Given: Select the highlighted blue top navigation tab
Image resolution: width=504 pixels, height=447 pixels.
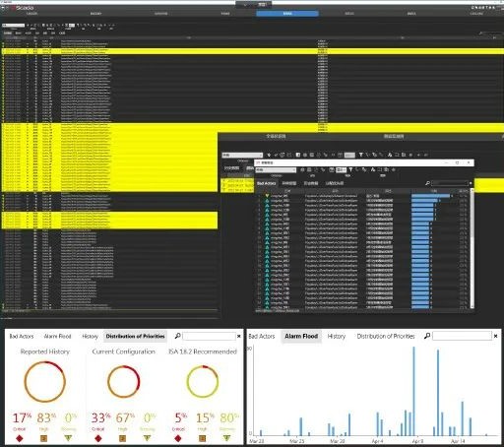Looking at the screenshot, I should coord(287,14).
